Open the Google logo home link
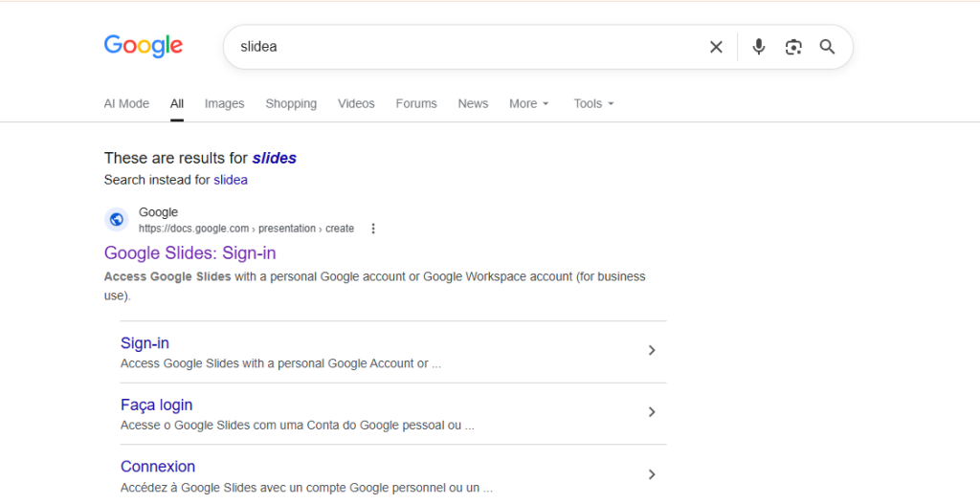Screen dimensions: 980x504 [x=144, y=46]
